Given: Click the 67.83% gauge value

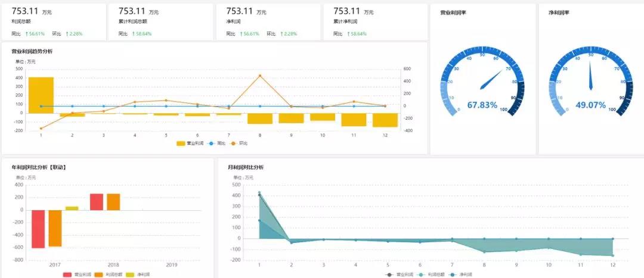Looking at the screenshot, I should point(482,105).
